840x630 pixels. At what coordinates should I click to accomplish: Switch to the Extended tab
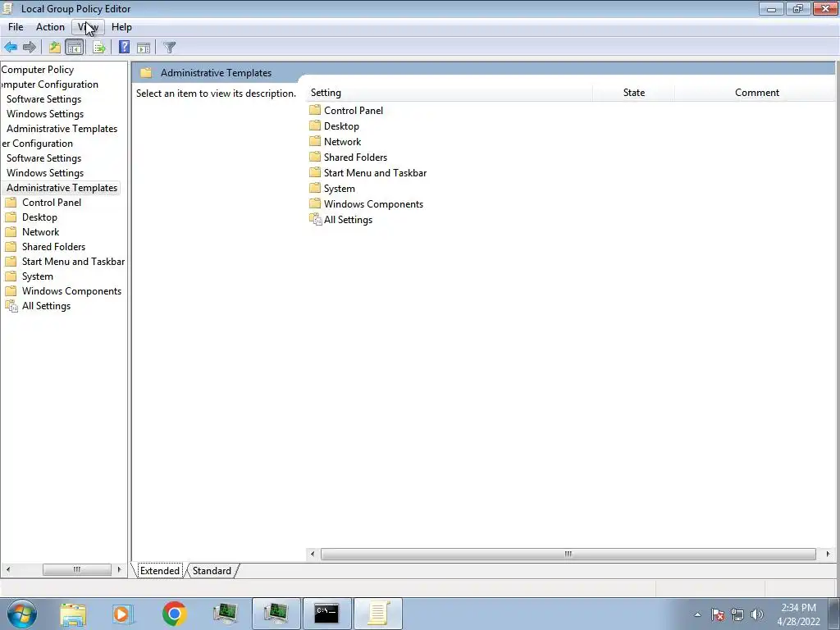(160, 571)
